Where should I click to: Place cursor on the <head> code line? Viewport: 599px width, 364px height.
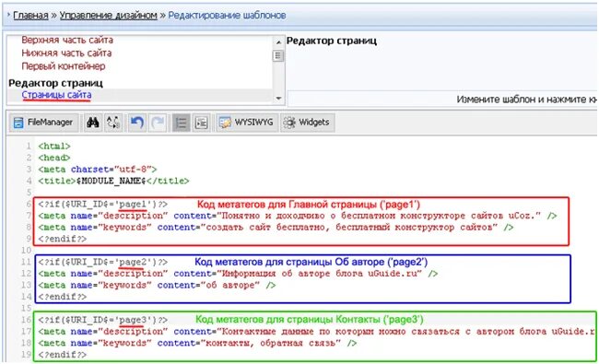54,158
